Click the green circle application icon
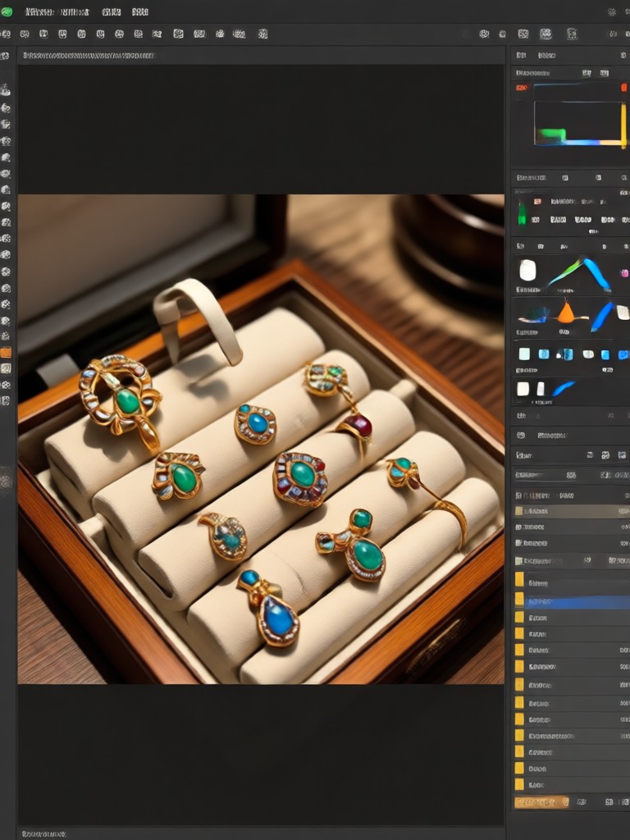630x840 pixels. [7, 11]
